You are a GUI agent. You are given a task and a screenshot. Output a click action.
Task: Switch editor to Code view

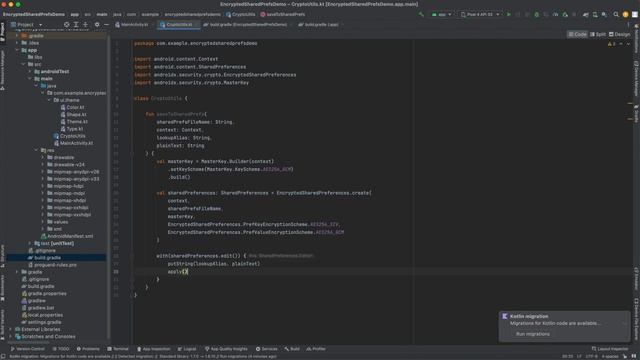(x=577, y=34)
